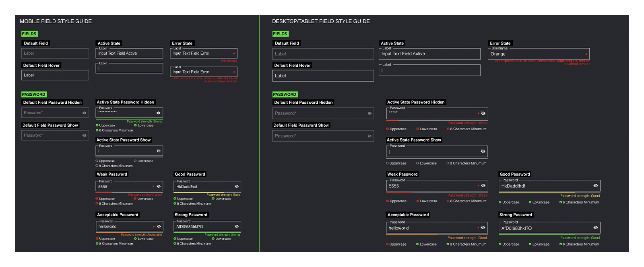Toggle visibility in desktop Active State Password Hidden
The height and width of the screenshot is (267, 644).
(483, 113)
